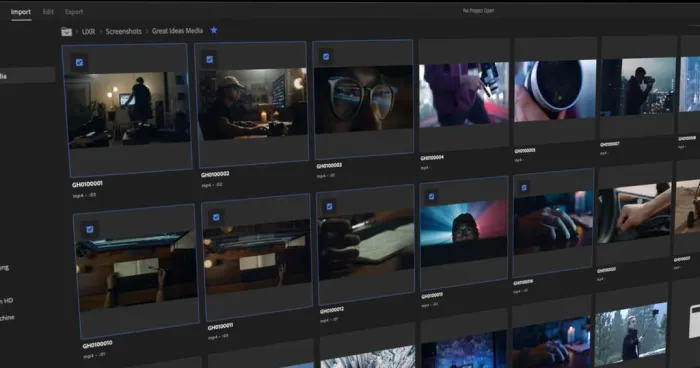Viewport: 700px width, 368px height.
Task: Switch to the Edit tab
Action: tap(48, 12)
